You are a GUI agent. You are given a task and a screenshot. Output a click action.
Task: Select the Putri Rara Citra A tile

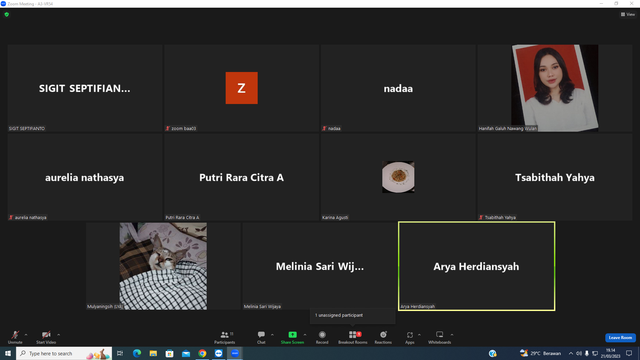[x=242, y=177]
